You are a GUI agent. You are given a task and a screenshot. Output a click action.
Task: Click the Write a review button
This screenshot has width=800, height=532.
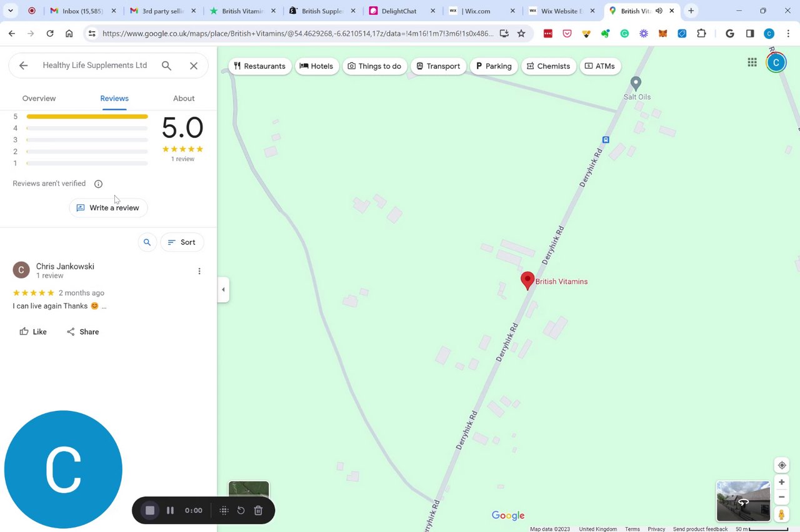(108, 208)
